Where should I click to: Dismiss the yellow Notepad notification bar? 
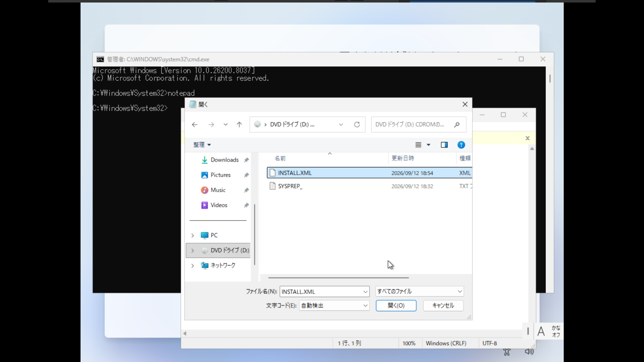pyautogui.click(x=527, y=138)
